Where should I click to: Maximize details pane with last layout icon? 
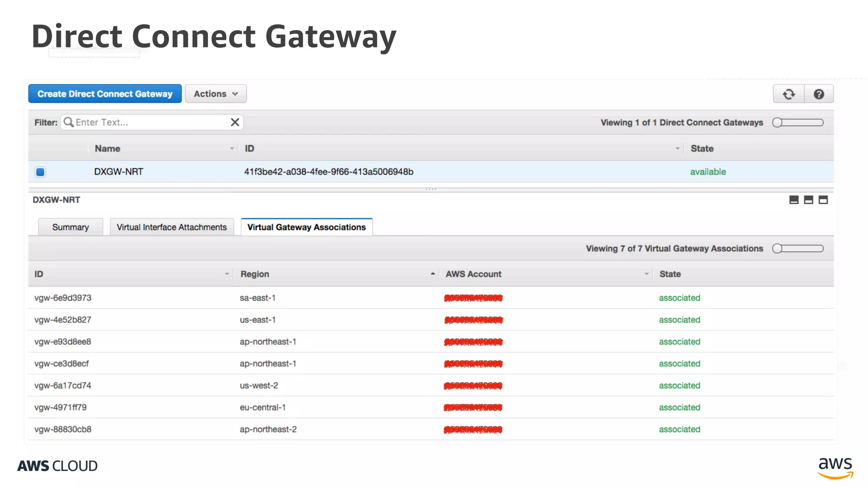[x=823, y=200]
